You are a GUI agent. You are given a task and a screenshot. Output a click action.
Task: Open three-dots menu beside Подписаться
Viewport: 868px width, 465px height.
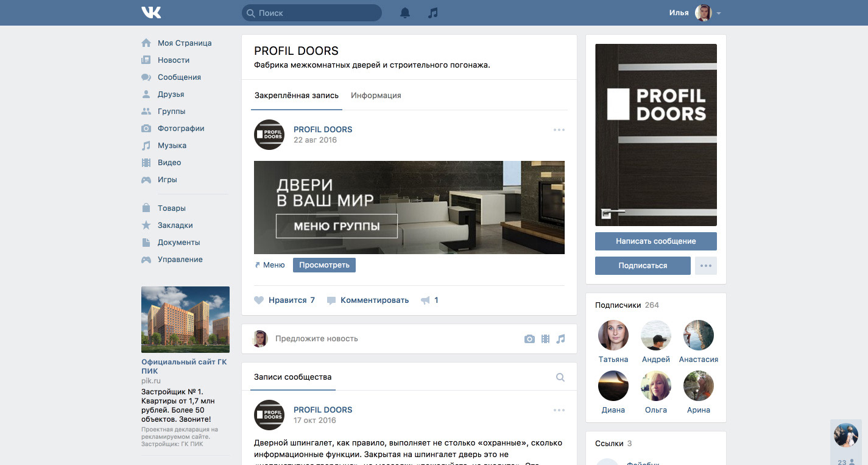[x=706, y=266]
